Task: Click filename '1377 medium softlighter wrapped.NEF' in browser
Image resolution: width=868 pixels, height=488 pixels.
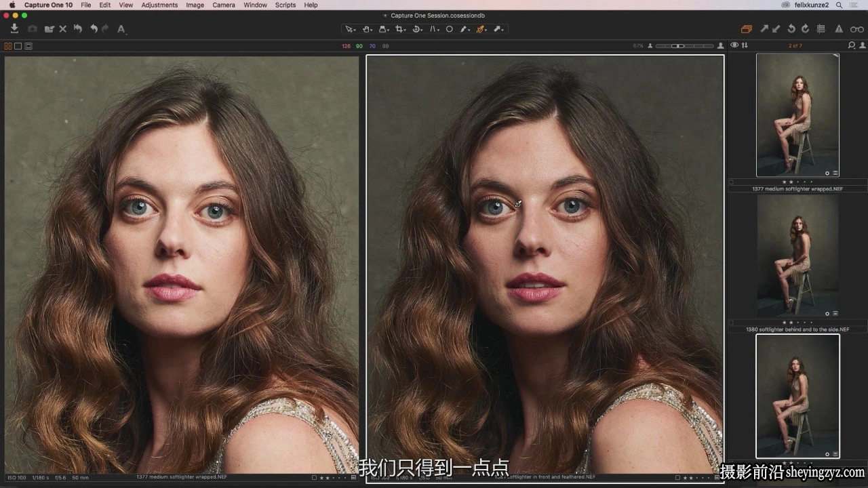Action: tap(797, 189)
